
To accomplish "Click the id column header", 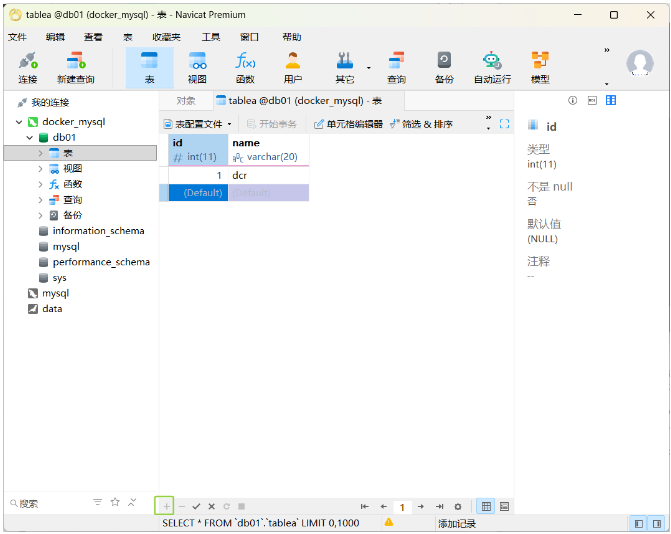I will pyautogui.click(x=198, y=149).
